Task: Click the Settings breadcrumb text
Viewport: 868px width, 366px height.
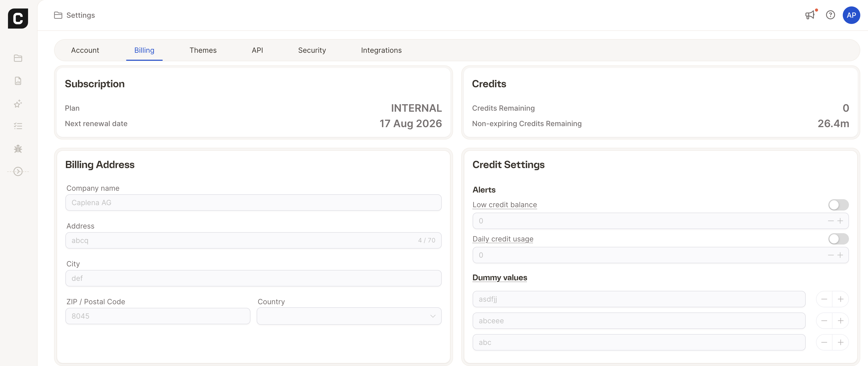Action: coord(81,15)
